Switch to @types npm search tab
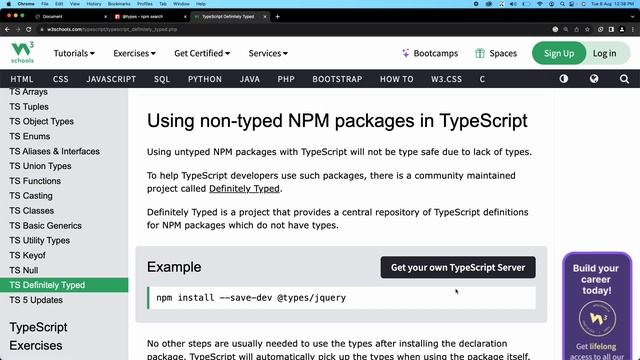The image size is (640, 360). (150, 17)
